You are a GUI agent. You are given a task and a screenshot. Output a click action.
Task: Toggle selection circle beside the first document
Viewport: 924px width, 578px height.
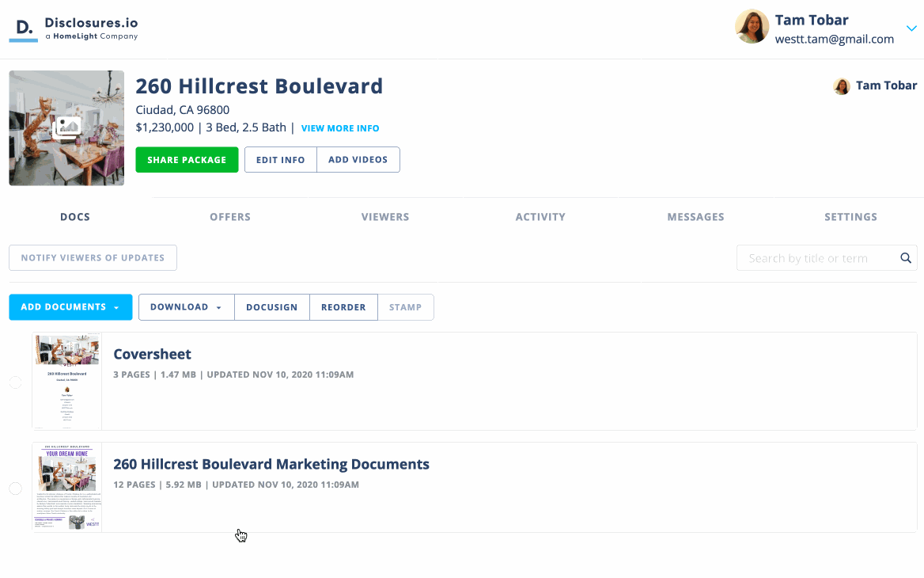point(14,382)
